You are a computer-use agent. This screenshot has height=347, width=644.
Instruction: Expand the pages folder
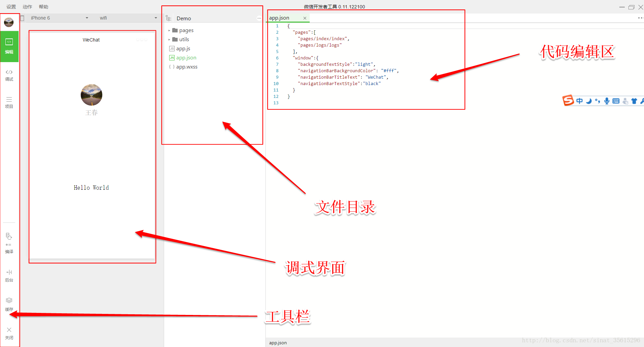(x=169, y=30)
